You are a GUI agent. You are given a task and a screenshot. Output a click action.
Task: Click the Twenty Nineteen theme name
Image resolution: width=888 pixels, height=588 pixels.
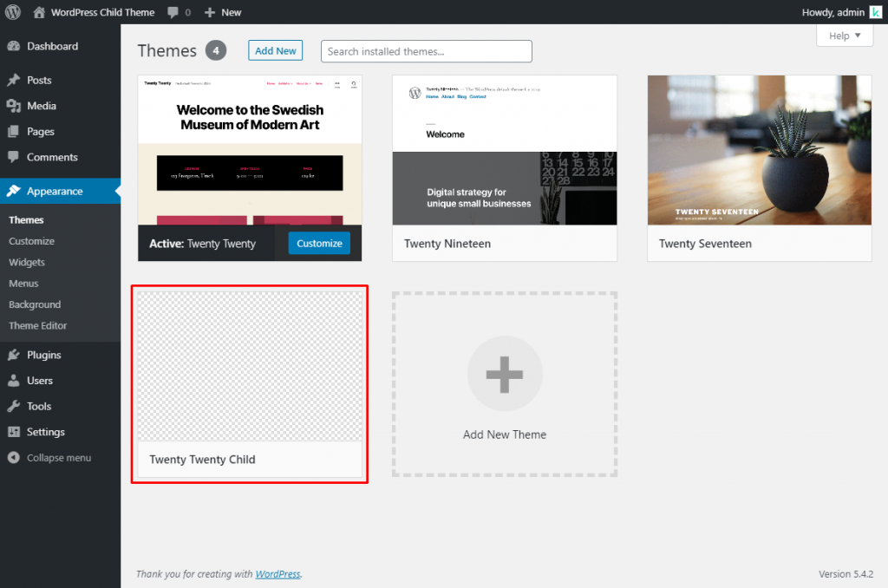pyautogui.click(x=447, y=244)
